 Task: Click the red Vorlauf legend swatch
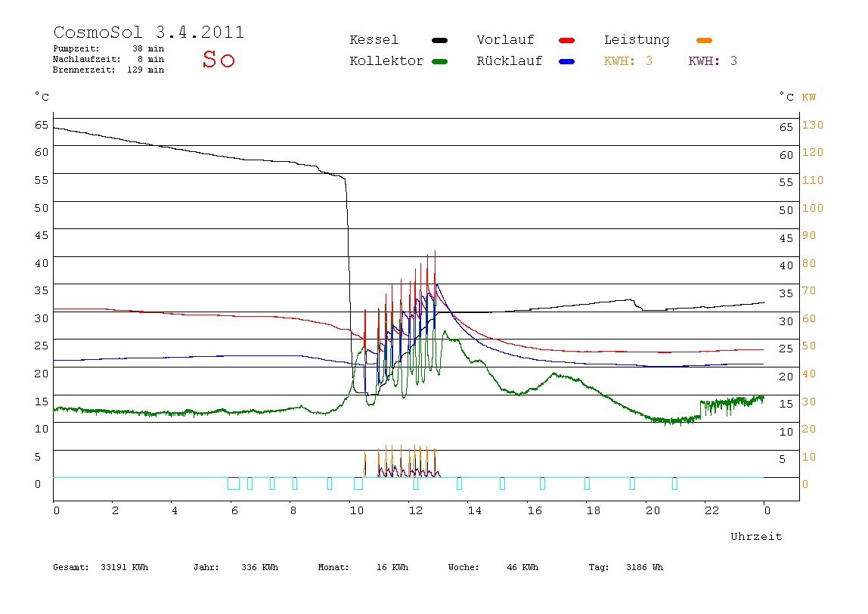coord(567,40)
